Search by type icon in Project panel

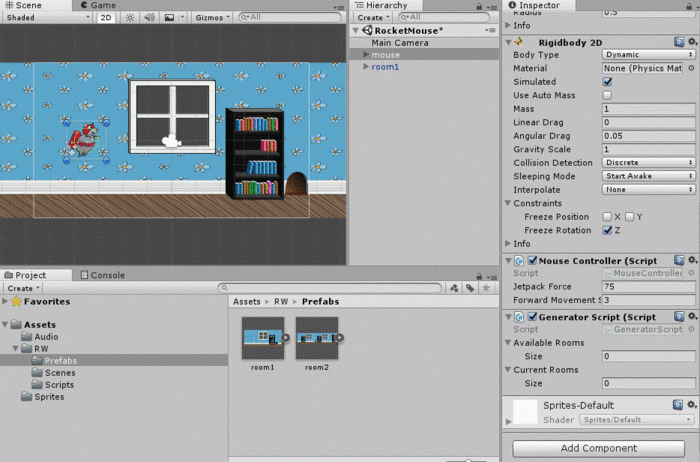pos(454,288)
